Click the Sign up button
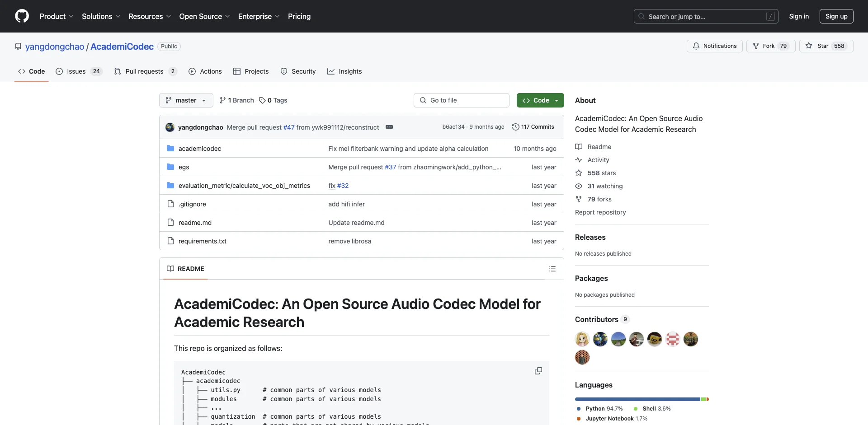The width and height of the screenshot is (868, 425). (x=836, y=16)
